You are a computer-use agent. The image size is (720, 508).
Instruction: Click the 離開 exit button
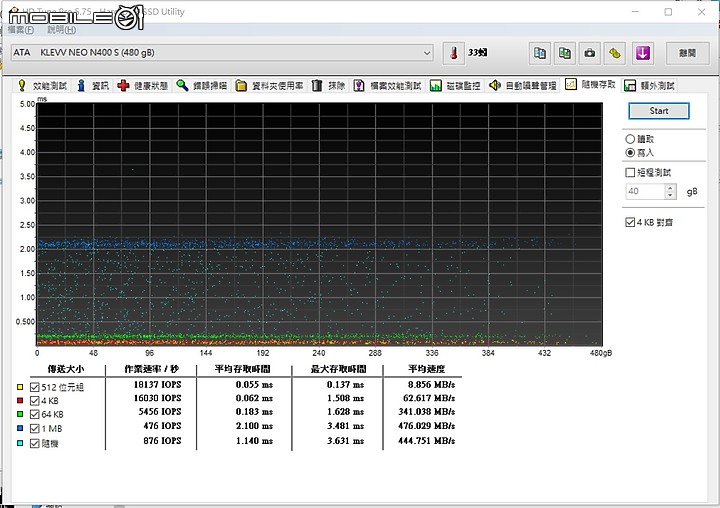(x=687, y=53)
